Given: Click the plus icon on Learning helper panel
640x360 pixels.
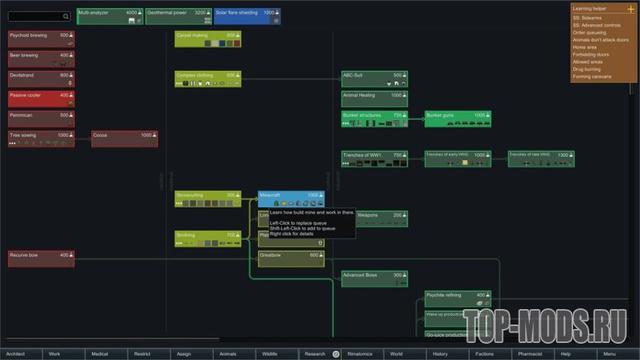Looking at the screenshot, I should pyautogui.click(x=631, y=9).
